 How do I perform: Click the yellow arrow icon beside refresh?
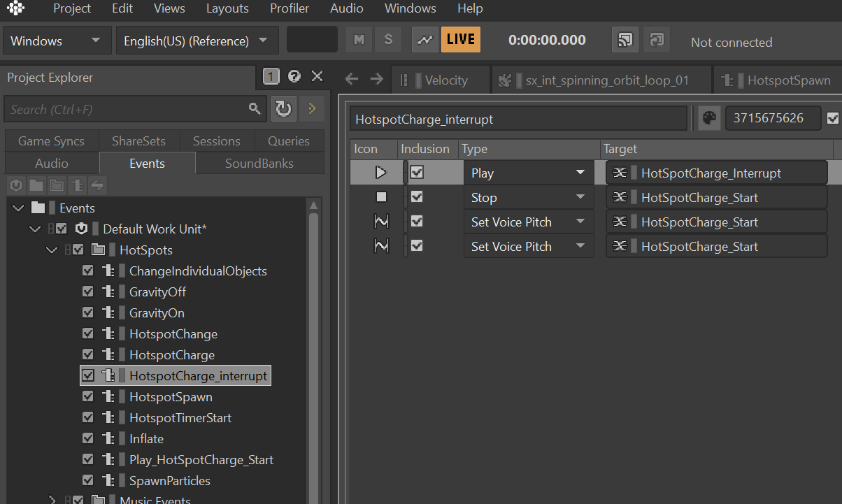(312, 108)
